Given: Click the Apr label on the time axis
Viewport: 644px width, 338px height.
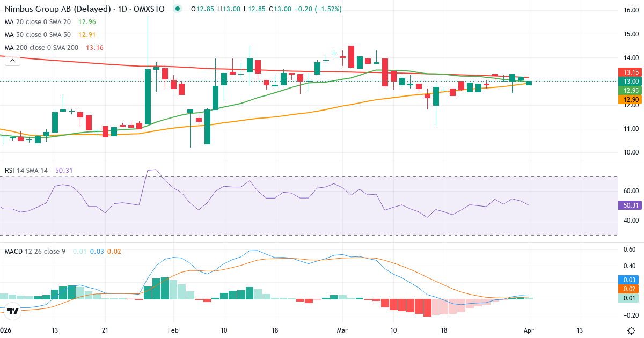Looking at the screenshot, I should tap(529, 330).
